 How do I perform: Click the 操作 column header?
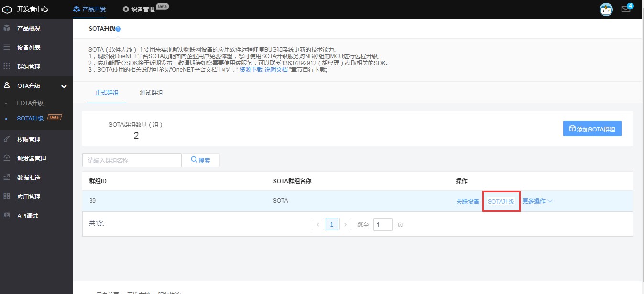(x=461, y=181)
